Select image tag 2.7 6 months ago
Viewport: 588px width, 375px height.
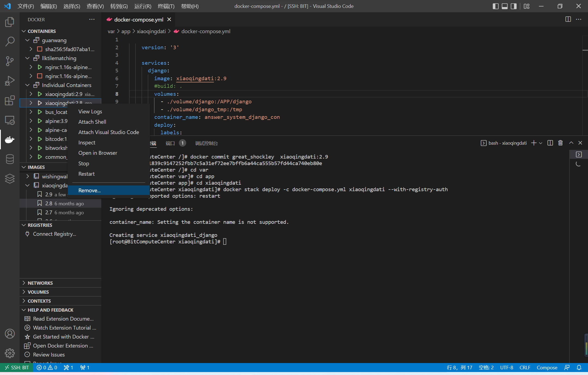[x=60, y=212]
